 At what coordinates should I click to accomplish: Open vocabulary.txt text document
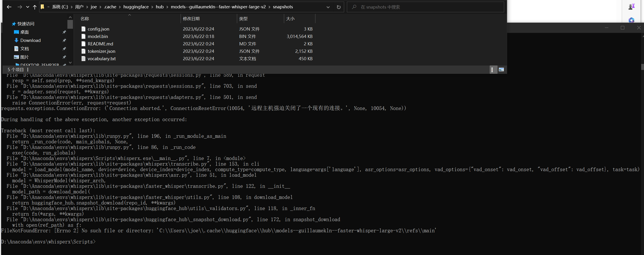pos(102,59)
